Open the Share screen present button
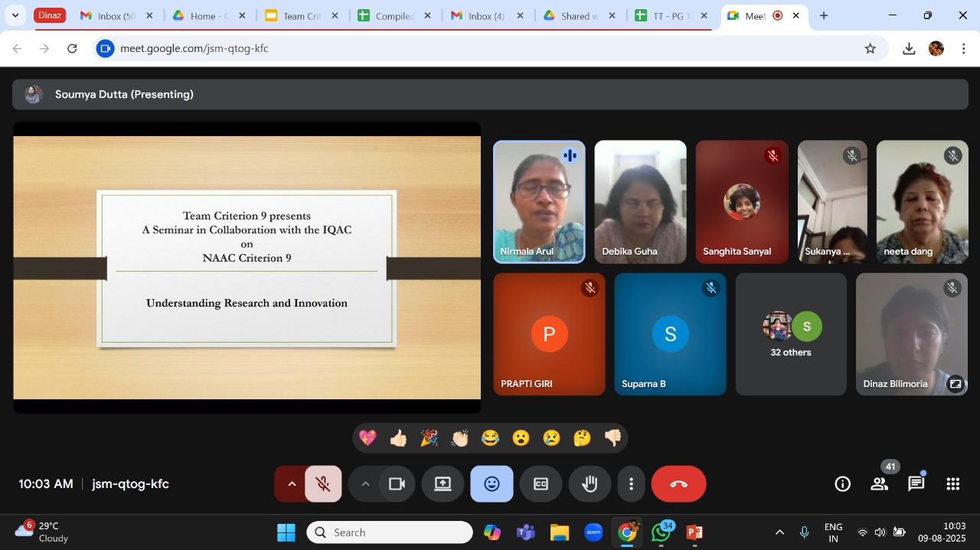980x550 pixels. [443, 484]
